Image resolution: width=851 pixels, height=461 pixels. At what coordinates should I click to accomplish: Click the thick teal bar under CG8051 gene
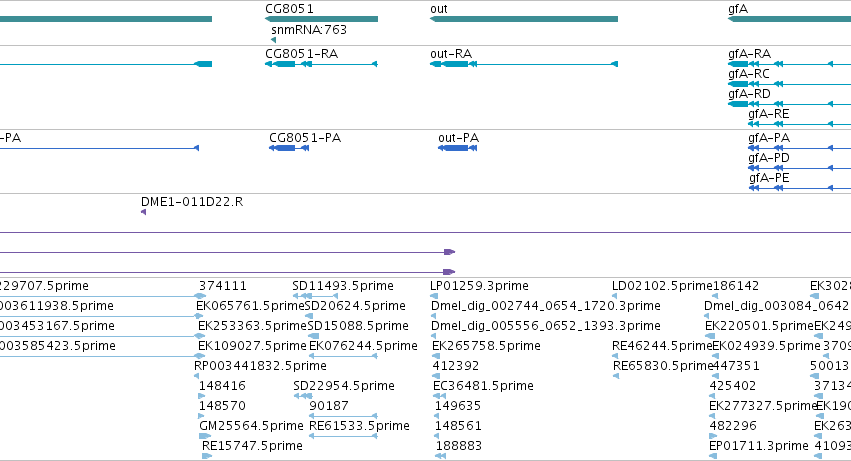coord(321,19)
